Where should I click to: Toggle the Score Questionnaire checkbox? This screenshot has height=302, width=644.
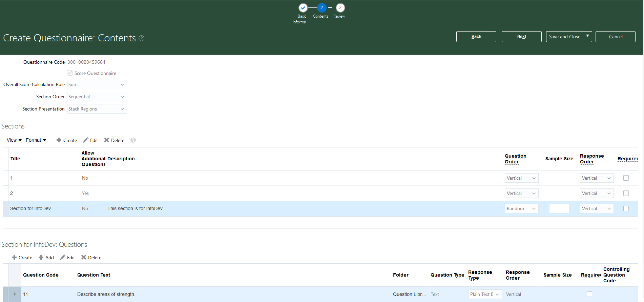pos(70,73)
